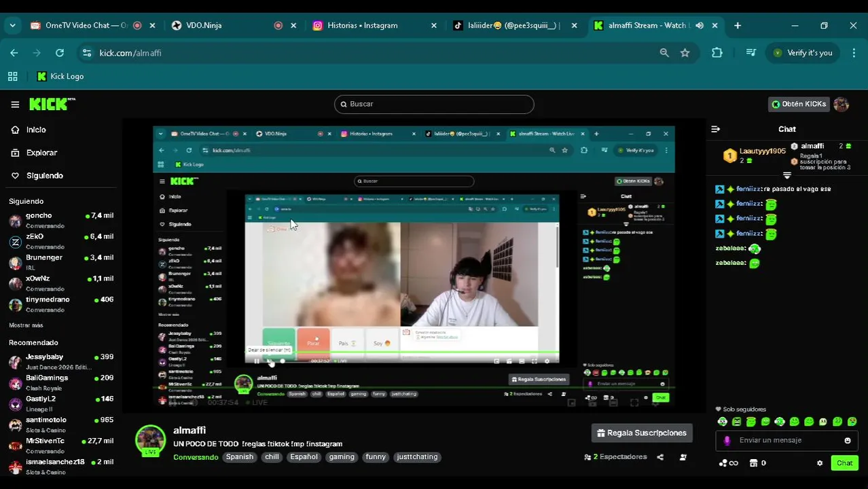The image size is (868, 489).
Task: Open the Kick Logo bookmark
Action: [x=60, y=77]
